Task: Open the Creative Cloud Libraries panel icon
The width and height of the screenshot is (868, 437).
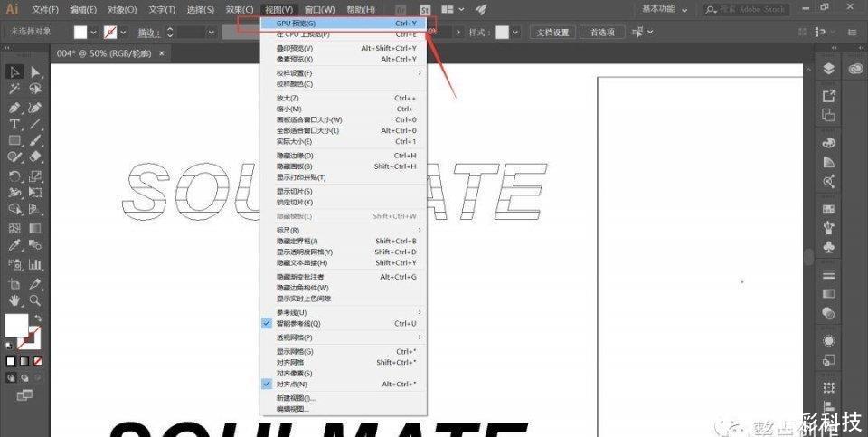Action: [854, 69]
